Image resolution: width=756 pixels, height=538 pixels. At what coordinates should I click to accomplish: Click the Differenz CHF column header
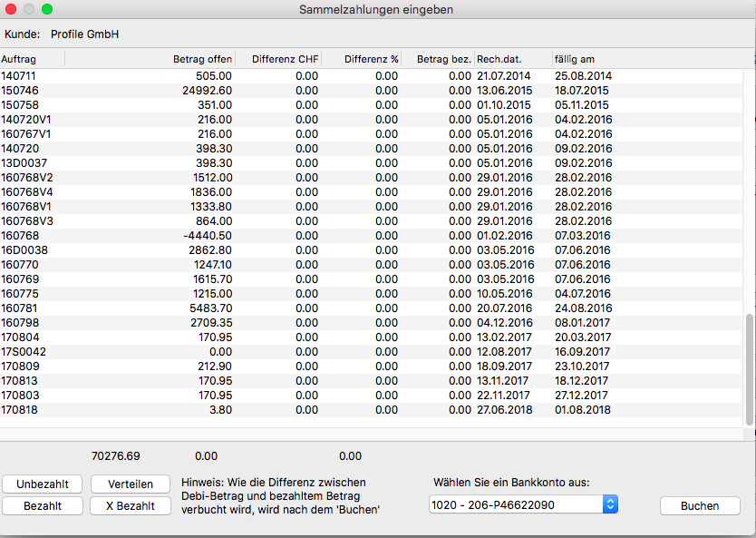(x=278, y=59)
